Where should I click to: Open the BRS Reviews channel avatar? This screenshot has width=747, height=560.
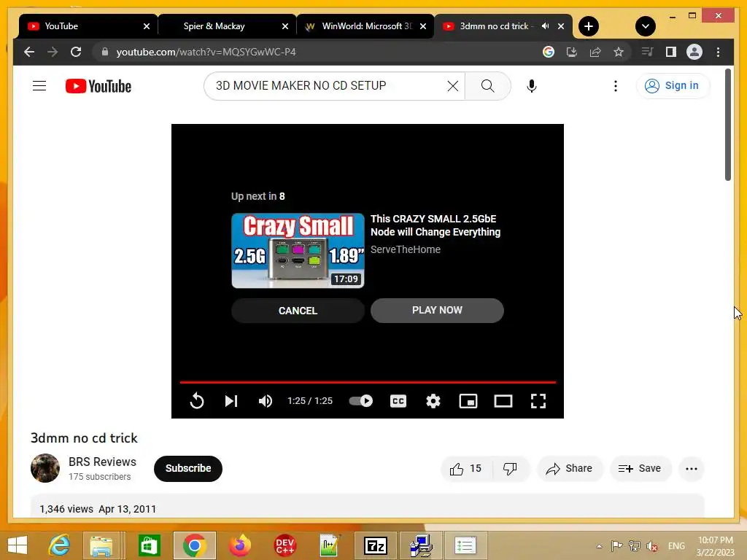tap(45, 468)
